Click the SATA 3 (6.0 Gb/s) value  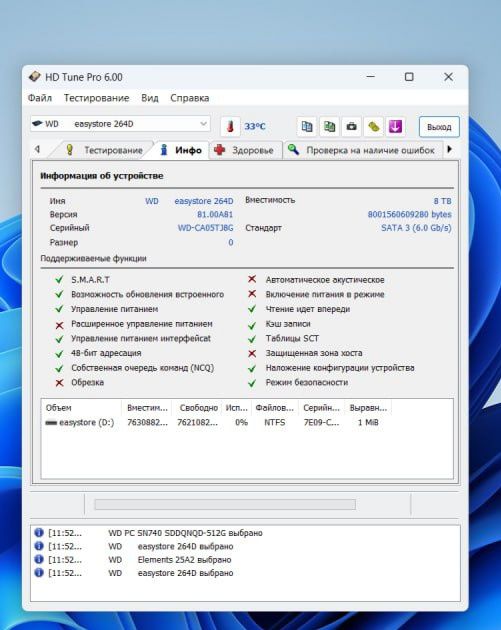(416, 228)
